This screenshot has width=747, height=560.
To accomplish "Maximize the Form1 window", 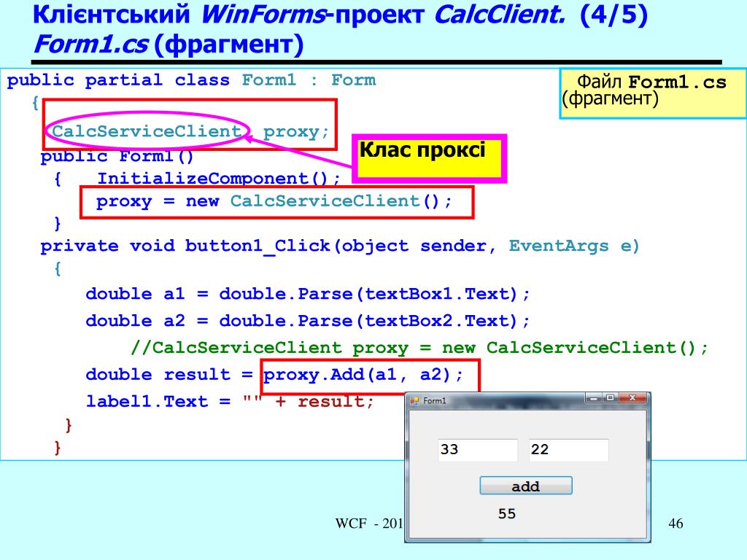I will (610, 397).
